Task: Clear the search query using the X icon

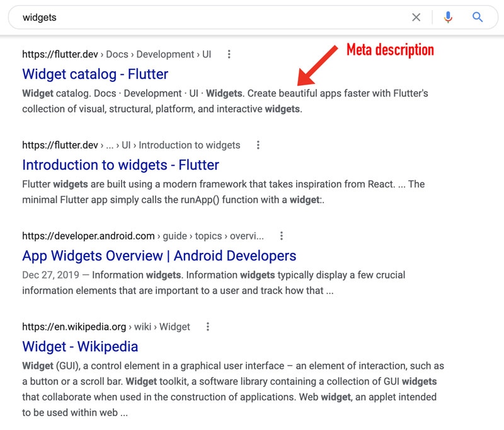Action: pyautogui.click(x=416, y=17)
